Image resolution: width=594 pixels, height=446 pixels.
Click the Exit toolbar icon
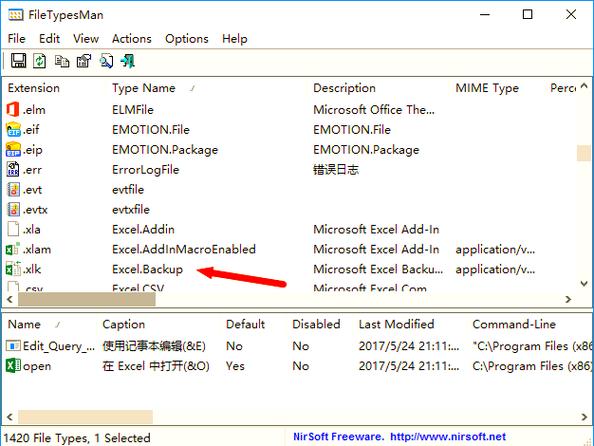point(128,61)
